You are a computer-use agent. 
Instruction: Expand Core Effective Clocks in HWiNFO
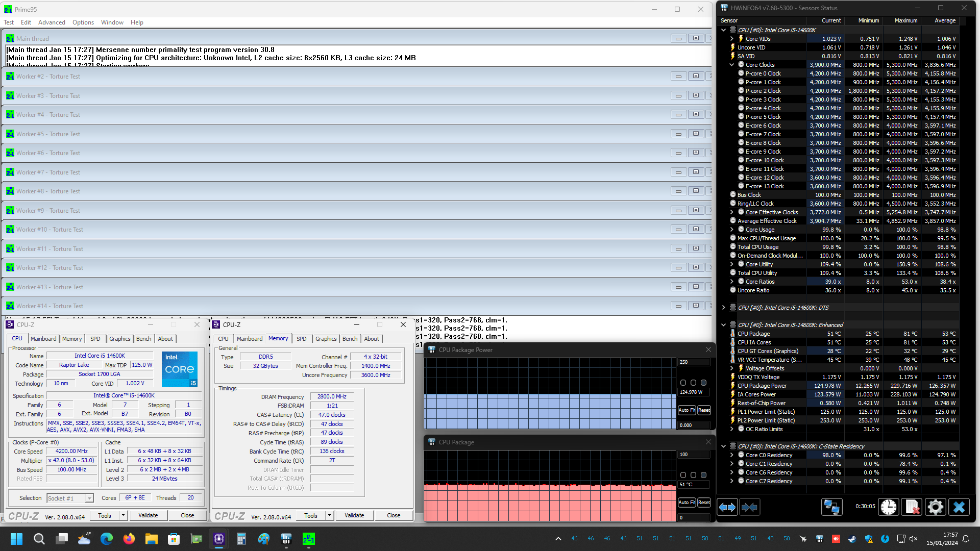click(x=732, y=212)
